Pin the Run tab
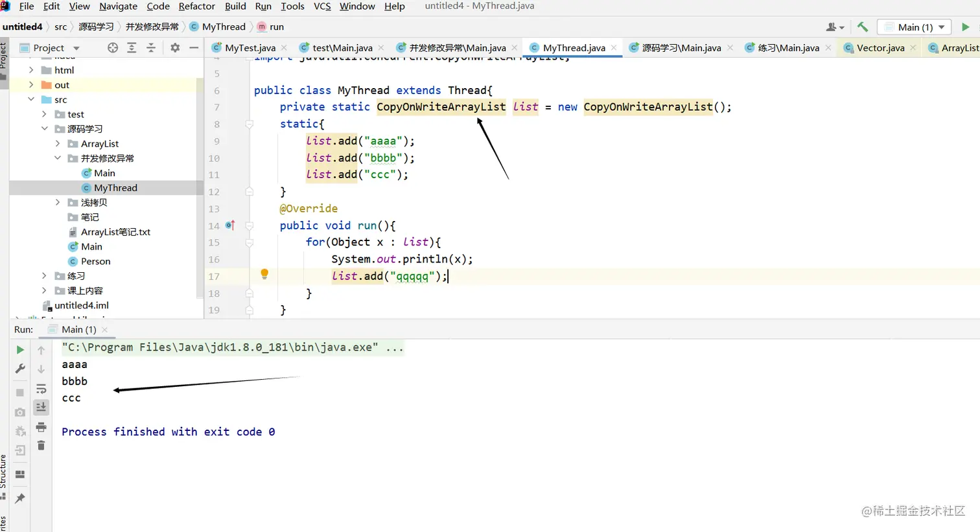 [20, 498]
